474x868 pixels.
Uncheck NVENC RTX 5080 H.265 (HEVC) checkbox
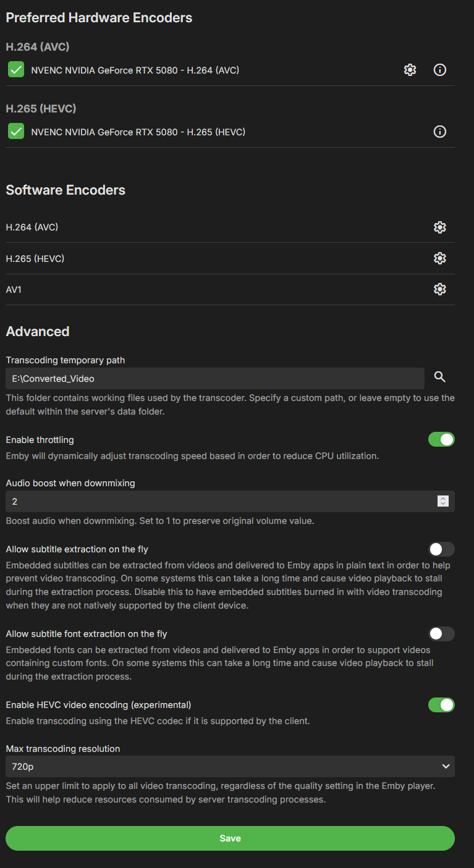[x=16, y=132]
